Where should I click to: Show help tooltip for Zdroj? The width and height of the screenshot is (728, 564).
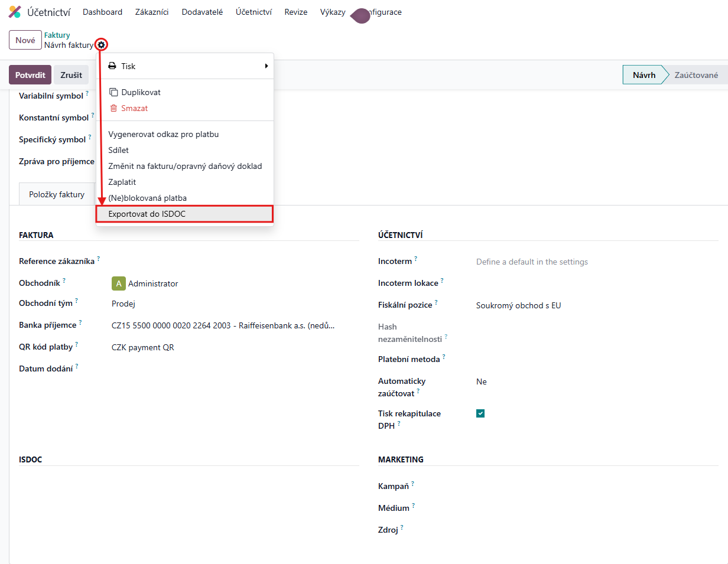pos(402,527)
